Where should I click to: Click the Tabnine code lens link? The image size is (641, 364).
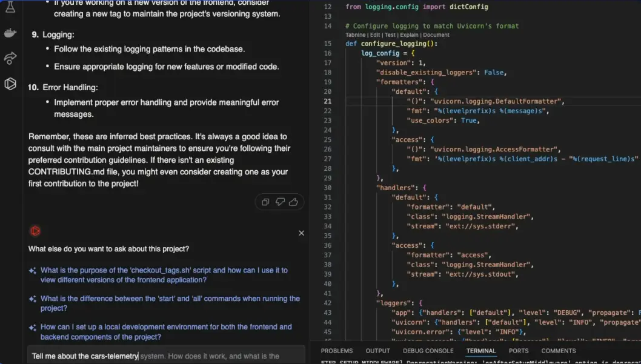[355, 35]
